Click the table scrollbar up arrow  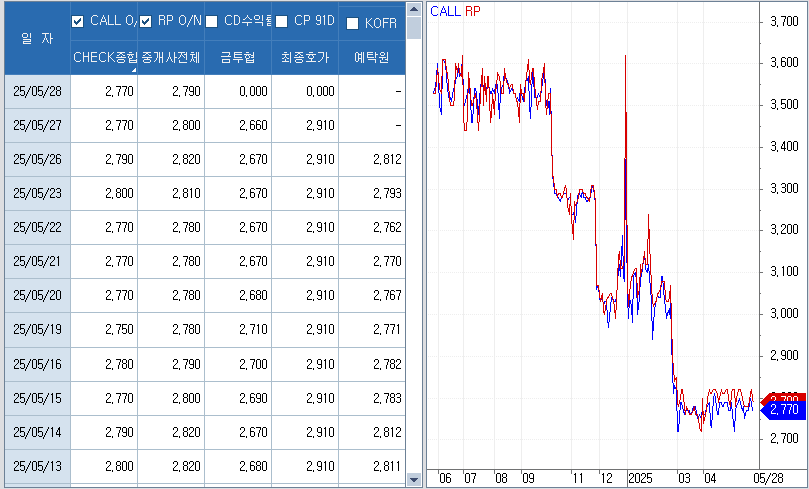(414, 8)
